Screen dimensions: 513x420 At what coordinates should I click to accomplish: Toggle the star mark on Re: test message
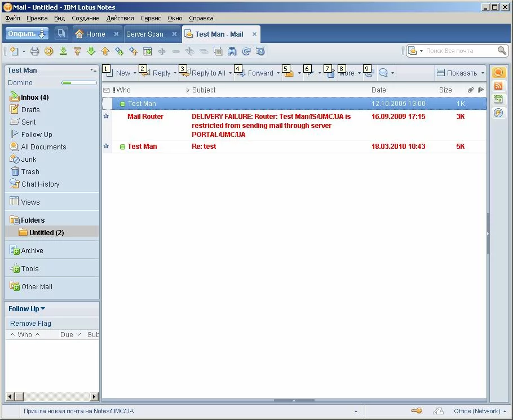(x=106, y=146)
